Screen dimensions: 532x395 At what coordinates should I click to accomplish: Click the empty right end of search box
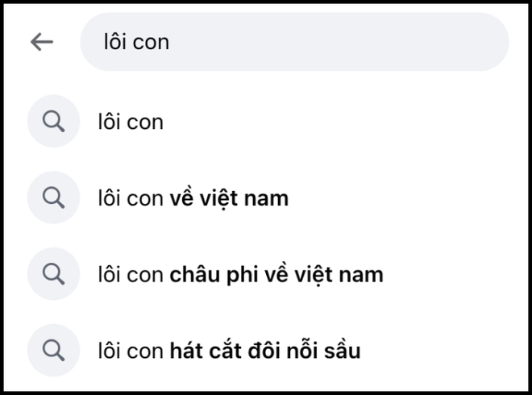coord(451,42)
